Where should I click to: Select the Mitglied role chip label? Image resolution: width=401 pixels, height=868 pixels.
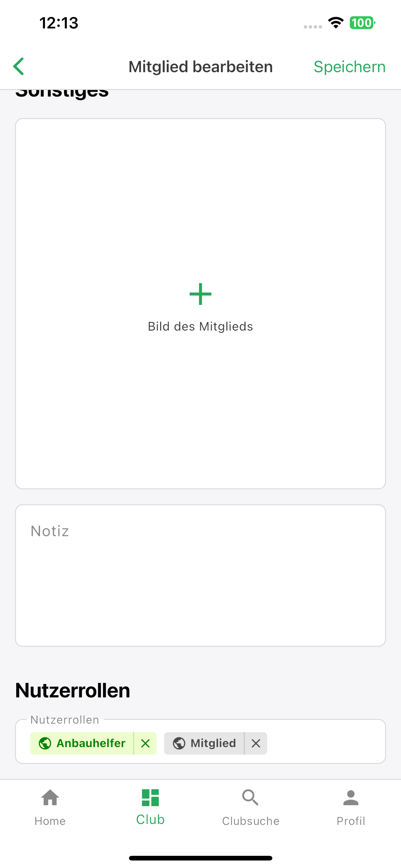[x=213, y=743]
